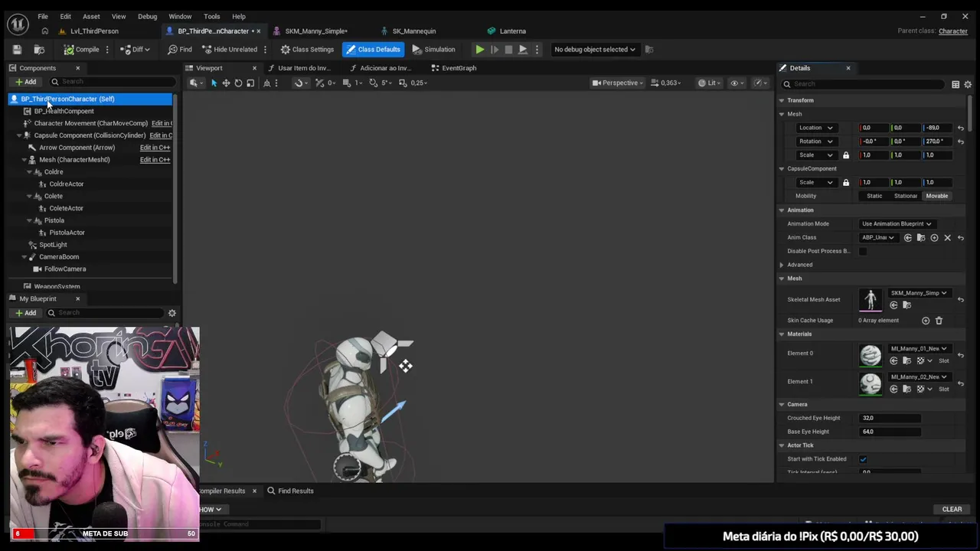Click Crouched Eye Height value field

pyautogui.click(x=890, y=419)
